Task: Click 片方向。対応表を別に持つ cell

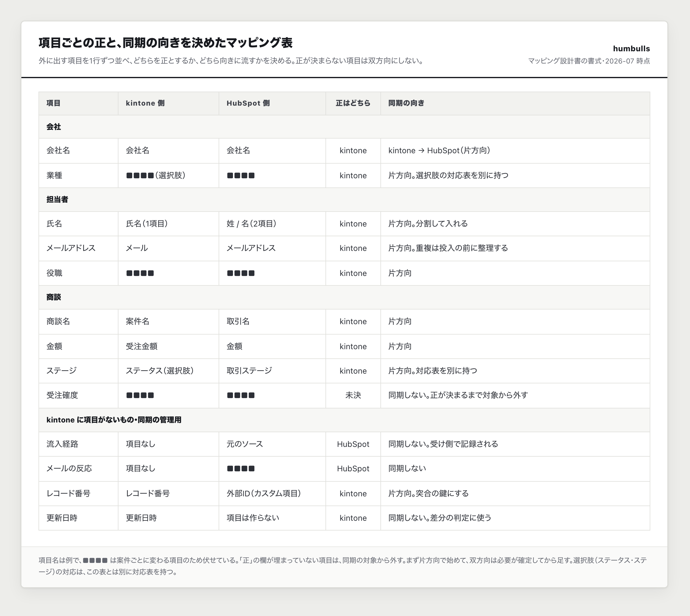Action: pos(515,371)
